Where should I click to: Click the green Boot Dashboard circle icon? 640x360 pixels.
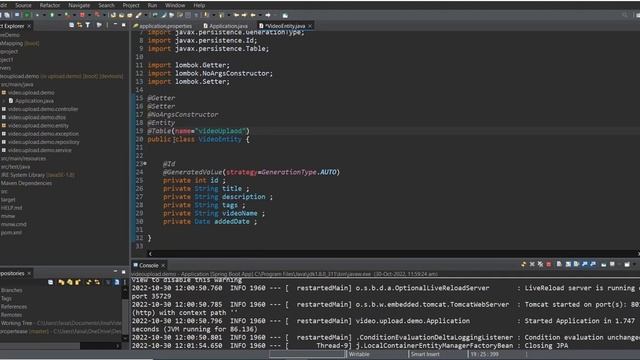(27, 15)
